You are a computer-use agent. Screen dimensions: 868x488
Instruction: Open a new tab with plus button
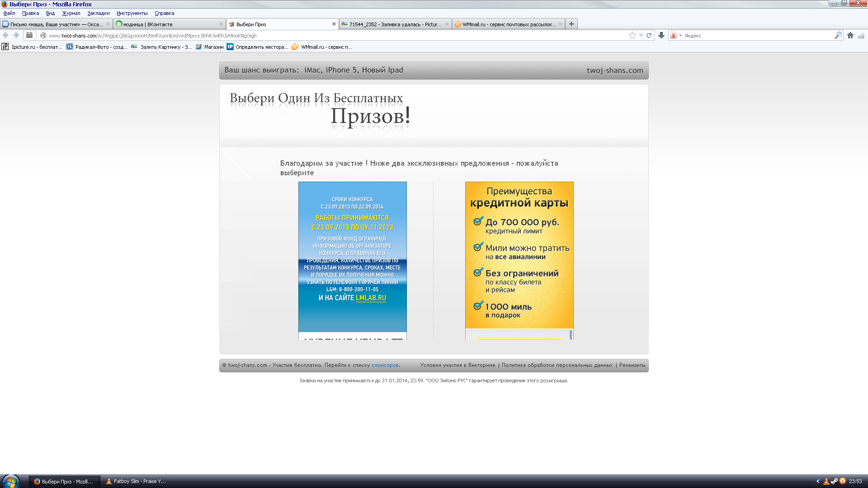click(x=571, y=24)
